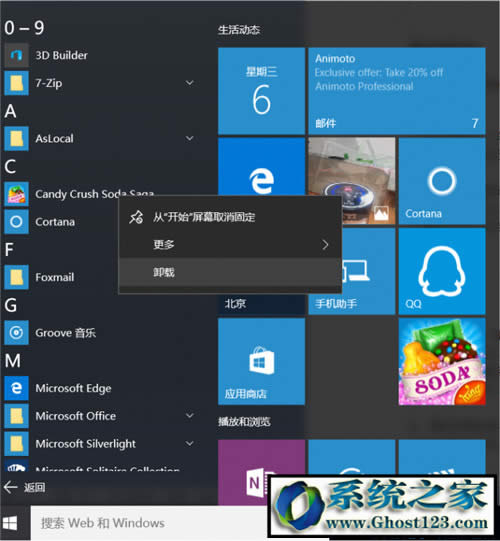The image size is (500, 541).
Task: Click the Microsoft Silverlight folder icon
Action: pos(16,444)
